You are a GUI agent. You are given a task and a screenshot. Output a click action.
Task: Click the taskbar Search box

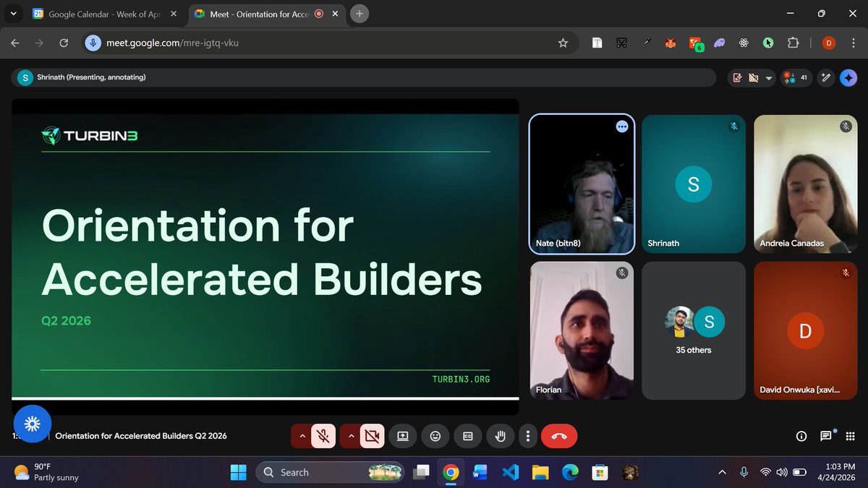pyautogui.click(x=330, y=472)
